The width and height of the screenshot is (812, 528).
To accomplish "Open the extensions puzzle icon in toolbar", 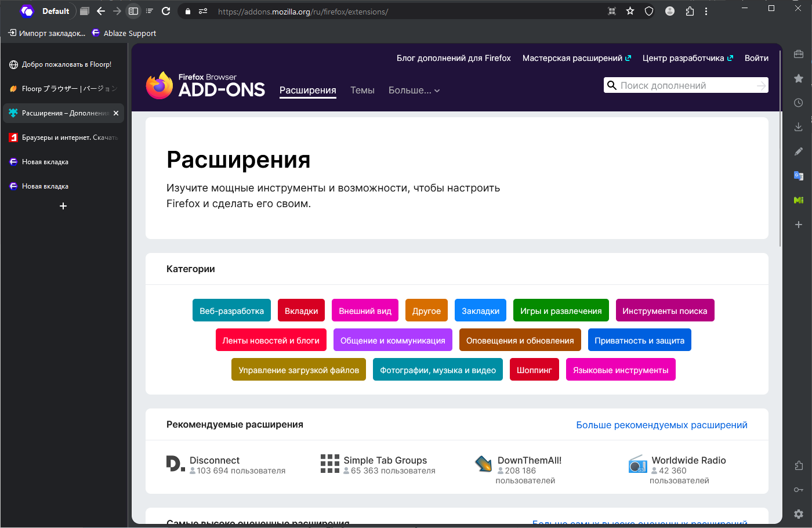I will pyautogui.click(x=690, y=11).
